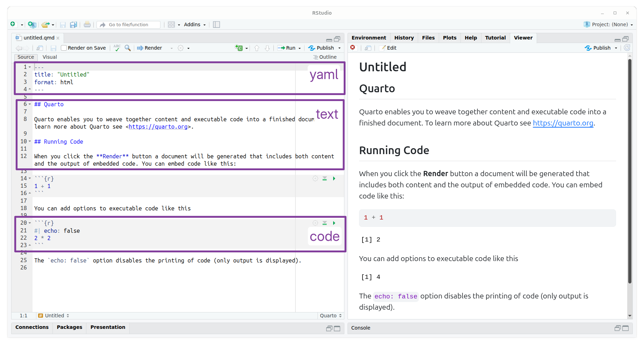Image resolution: width=644 pixels, height=346 pixels.
Task: Collapse the Quarto section fold on line 6
Action: 30,104
